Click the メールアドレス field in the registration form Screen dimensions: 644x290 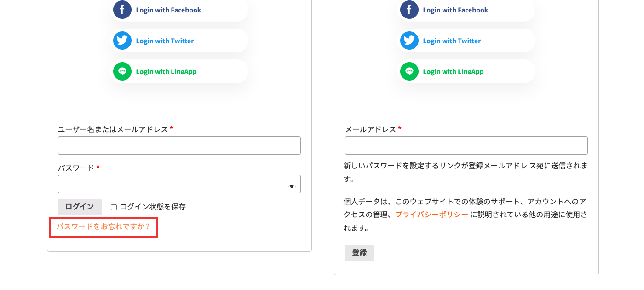coord(466,145)
